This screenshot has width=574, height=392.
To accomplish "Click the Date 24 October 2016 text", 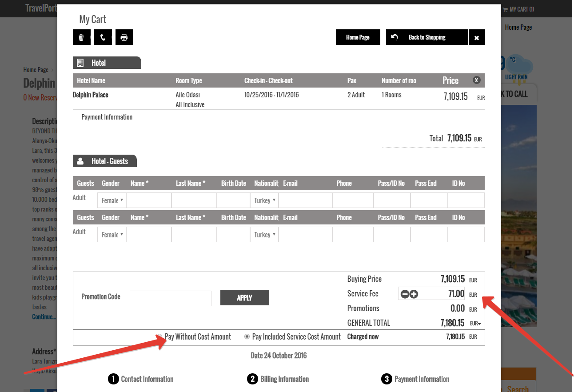I will [279, 356].
